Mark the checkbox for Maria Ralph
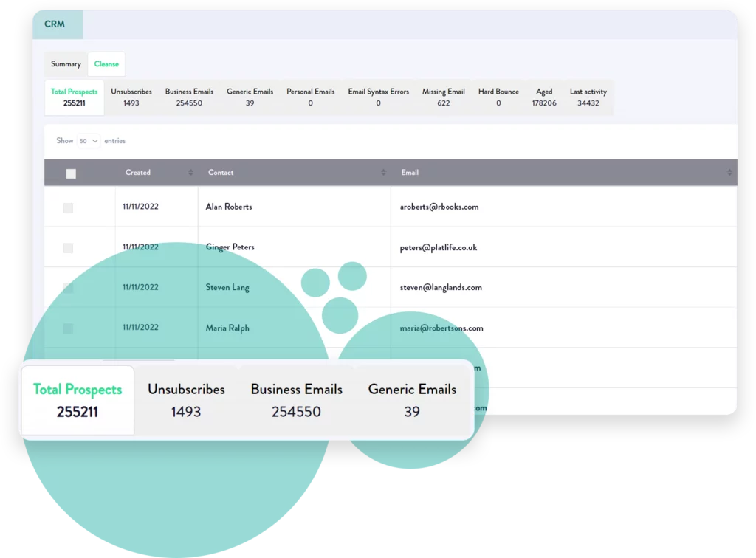Screen dimensions: 756x558 (x=68, y=328)
